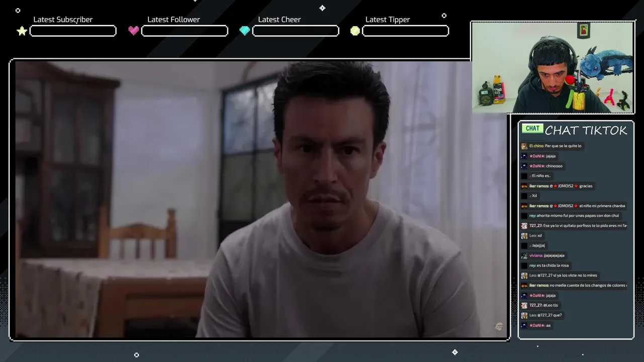Click the green CHAT badge icon
644x362 pixels.
(532, 129)
